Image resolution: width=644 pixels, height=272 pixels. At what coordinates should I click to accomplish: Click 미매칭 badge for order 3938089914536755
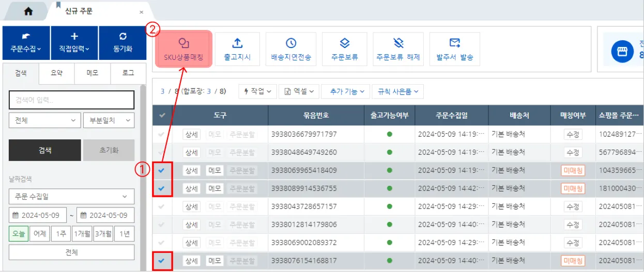573,188
